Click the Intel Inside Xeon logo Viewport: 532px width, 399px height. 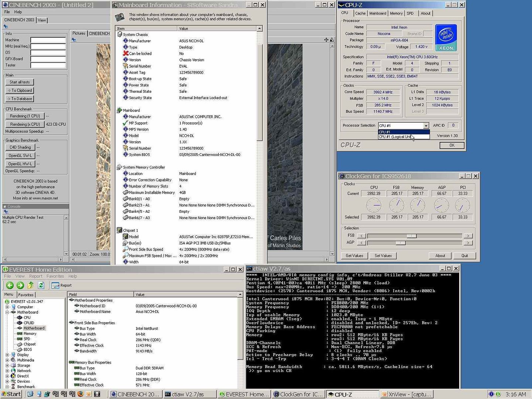[x=446, y=38]
